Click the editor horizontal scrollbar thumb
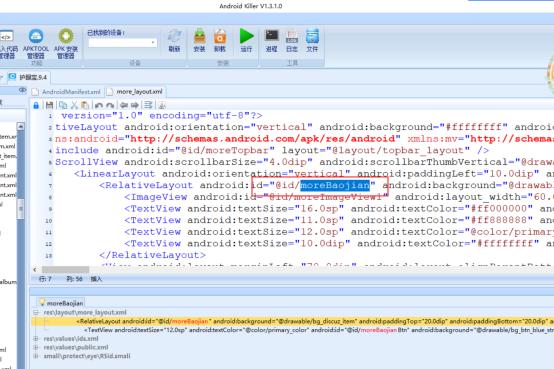The image size is (554, 369). [x=65, y=270]
